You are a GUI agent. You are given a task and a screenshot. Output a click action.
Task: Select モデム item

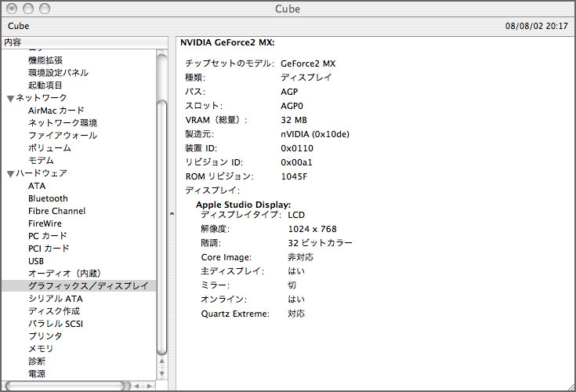click(x=41, y=161)
